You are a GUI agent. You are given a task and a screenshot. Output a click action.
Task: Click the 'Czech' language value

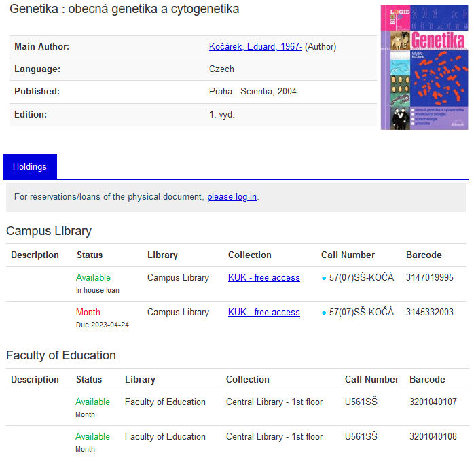pos(221,69)
